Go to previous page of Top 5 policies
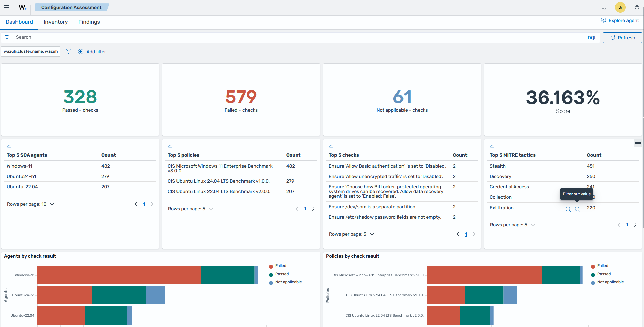The image size is (644, 327). [297, 209]
